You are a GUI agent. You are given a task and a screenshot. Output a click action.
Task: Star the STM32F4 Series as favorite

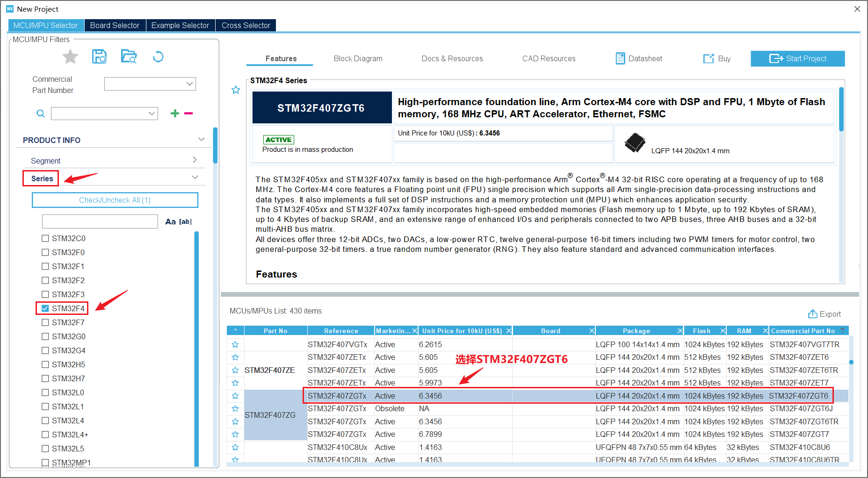pyautogui.click(x=236, y=90)
